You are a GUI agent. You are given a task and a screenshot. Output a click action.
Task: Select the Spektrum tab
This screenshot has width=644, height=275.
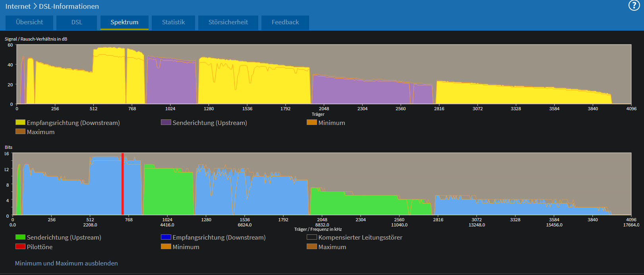[124, 22]
